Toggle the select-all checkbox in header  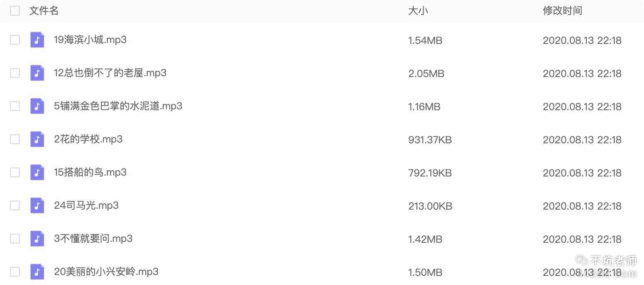pyautogui.click(x=15, y=11)
